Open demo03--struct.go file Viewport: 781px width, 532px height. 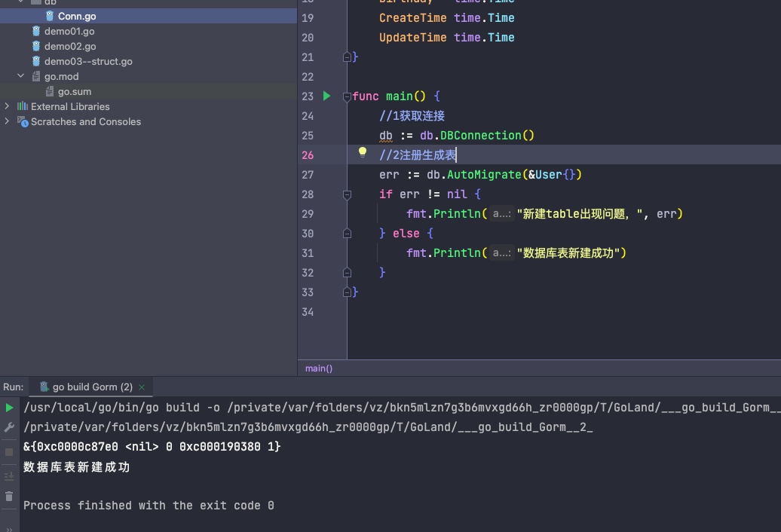[88, 61]
